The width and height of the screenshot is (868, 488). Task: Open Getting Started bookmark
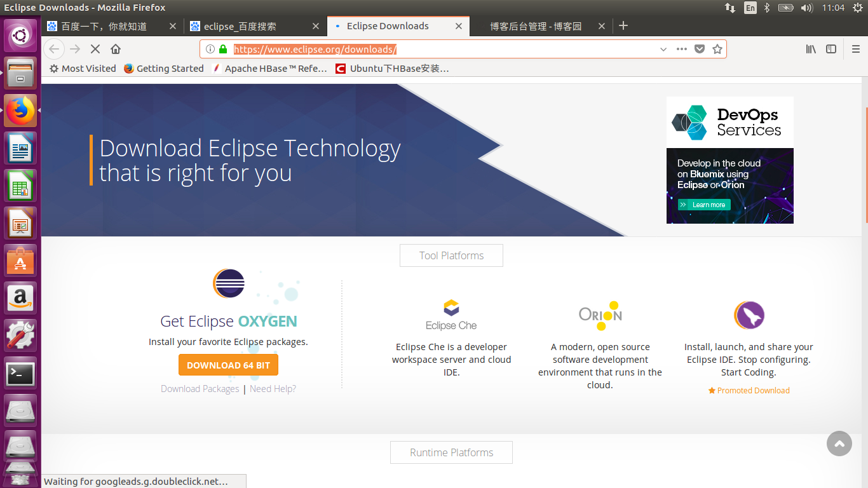[164, 69]
